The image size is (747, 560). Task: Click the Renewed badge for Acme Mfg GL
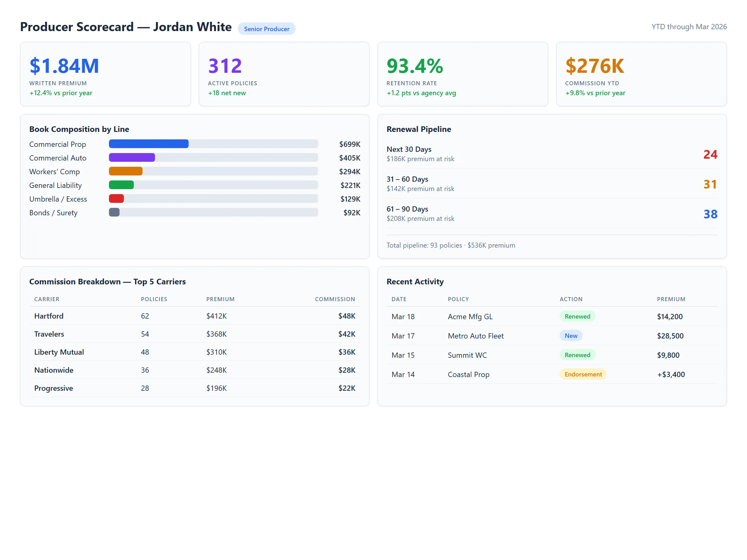[577, 316]
